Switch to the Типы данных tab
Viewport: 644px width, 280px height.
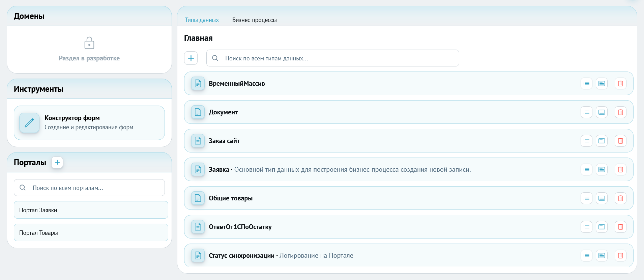click(202, 20)
